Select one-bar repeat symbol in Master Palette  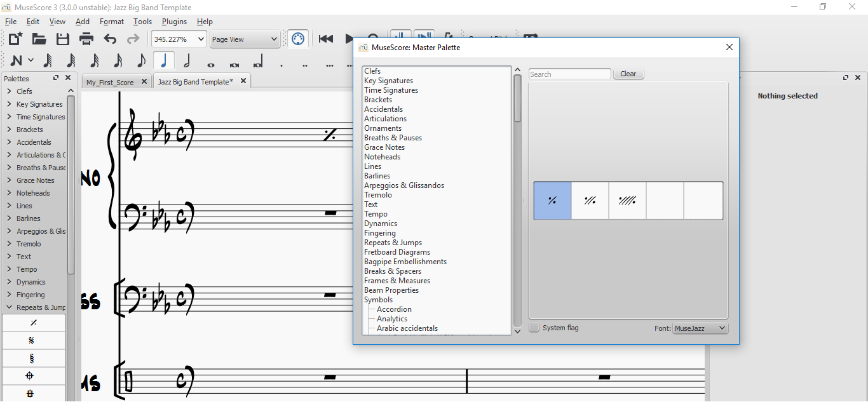pyautogui.click(x=552, y=201)
